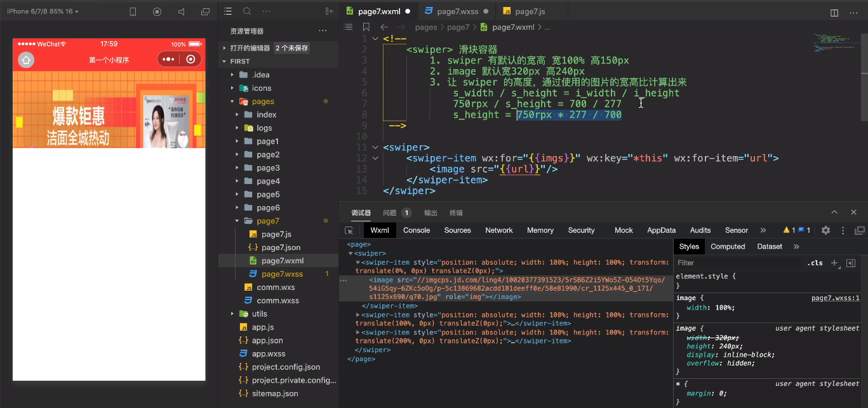Click the simulator home button icon
868x408 pixels.
tap(26, 60)
